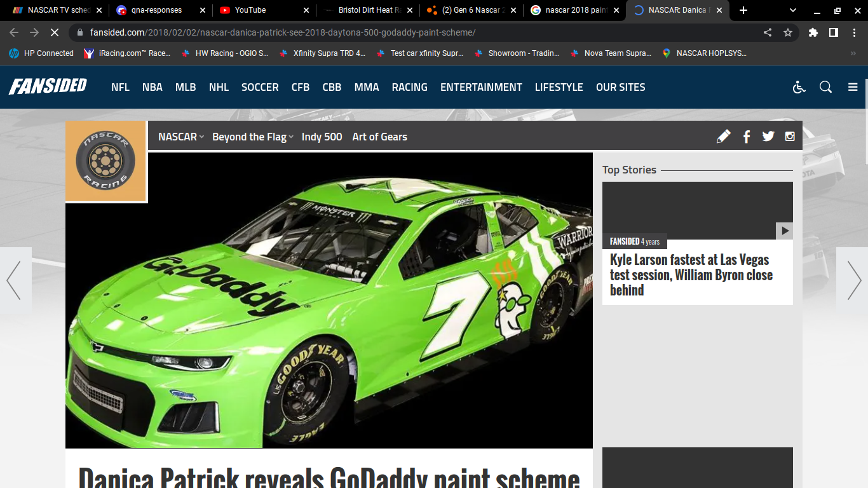Click the NASCAR Racing tire logo
The height and width of the screenshot is (488, 868).
click(x=106, y=161)
